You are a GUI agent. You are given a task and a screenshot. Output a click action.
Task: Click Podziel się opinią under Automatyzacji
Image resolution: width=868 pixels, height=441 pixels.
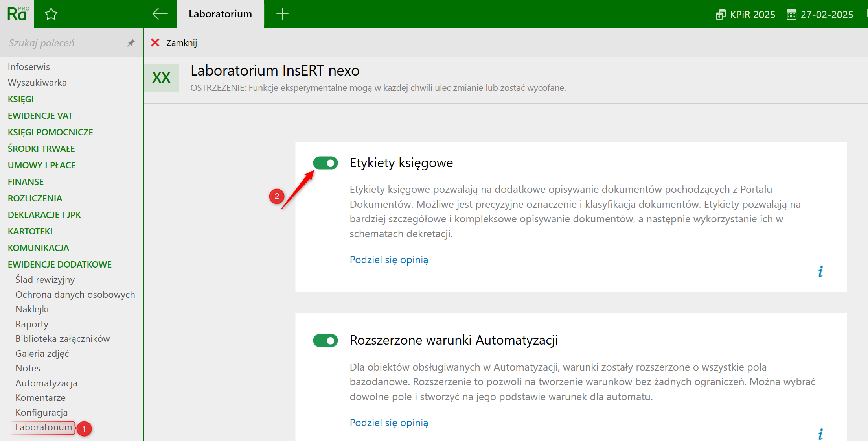pos(389,423)
